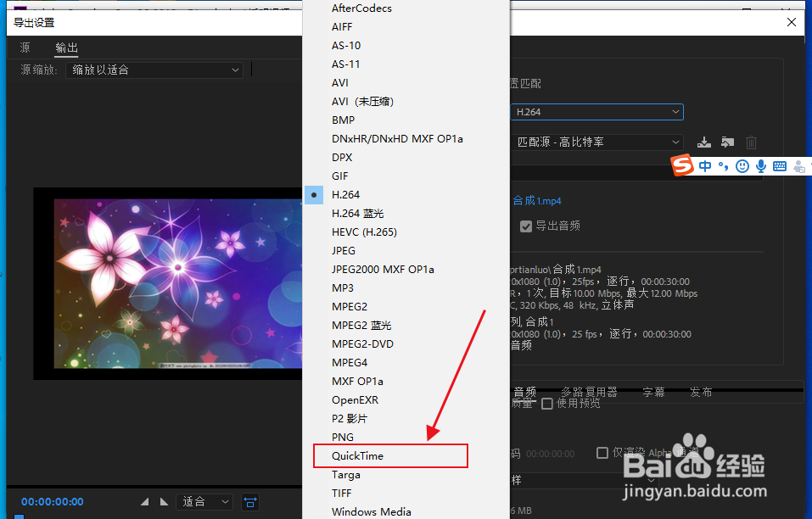
Task: Select JPEG2000 MXF OP1a format
Action: pos(383,269)
